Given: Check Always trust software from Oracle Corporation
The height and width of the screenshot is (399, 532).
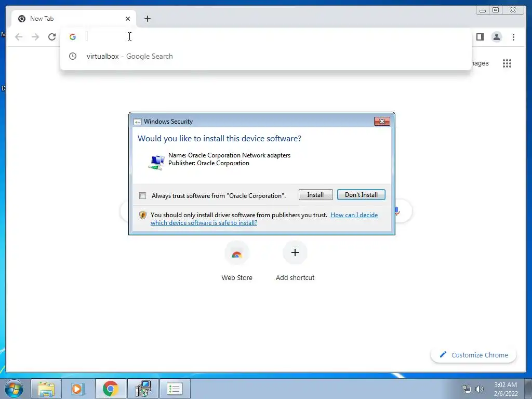Looking at the screenshot, I should pos(142,195).
